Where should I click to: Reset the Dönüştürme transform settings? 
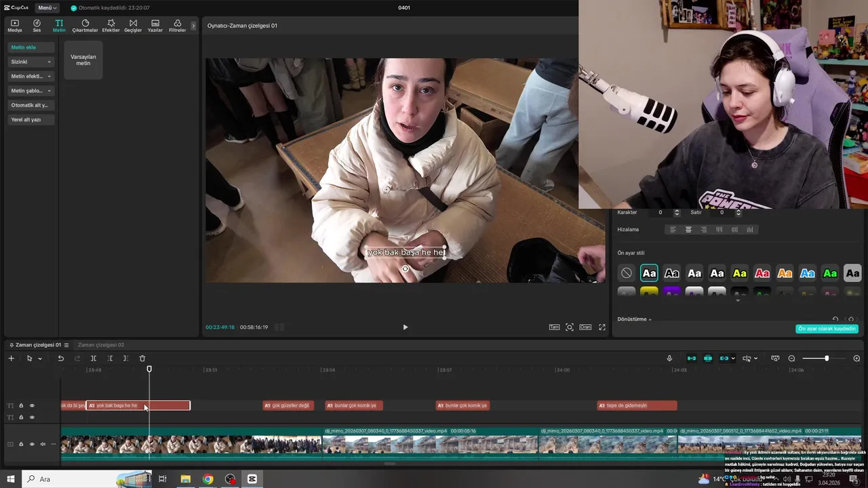tap(835, 319)
